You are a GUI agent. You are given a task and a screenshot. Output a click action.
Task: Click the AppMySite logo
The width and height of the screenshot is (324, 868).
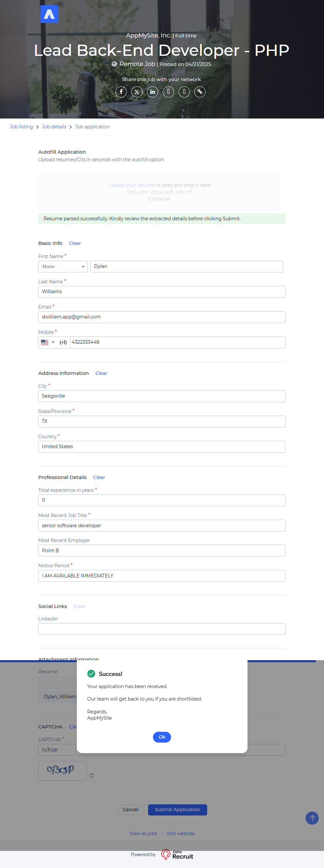pyautogui.click(x=49, y=14)
